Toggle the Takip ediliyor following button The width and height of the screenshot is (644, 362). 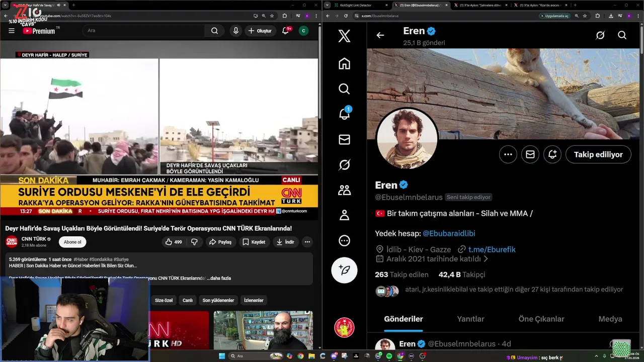click(x=598, y=154)
